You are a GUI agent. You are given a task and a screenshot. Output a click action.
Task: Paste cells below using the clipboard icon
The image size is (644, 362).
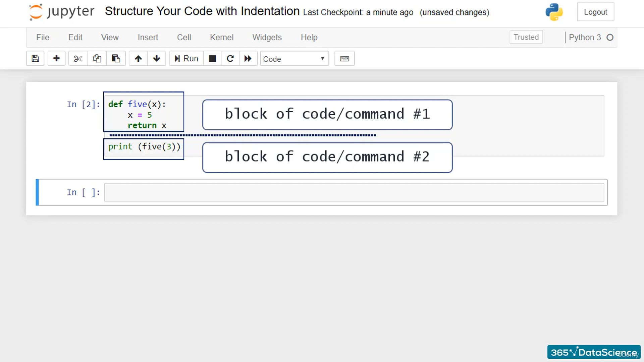[116, 59]
